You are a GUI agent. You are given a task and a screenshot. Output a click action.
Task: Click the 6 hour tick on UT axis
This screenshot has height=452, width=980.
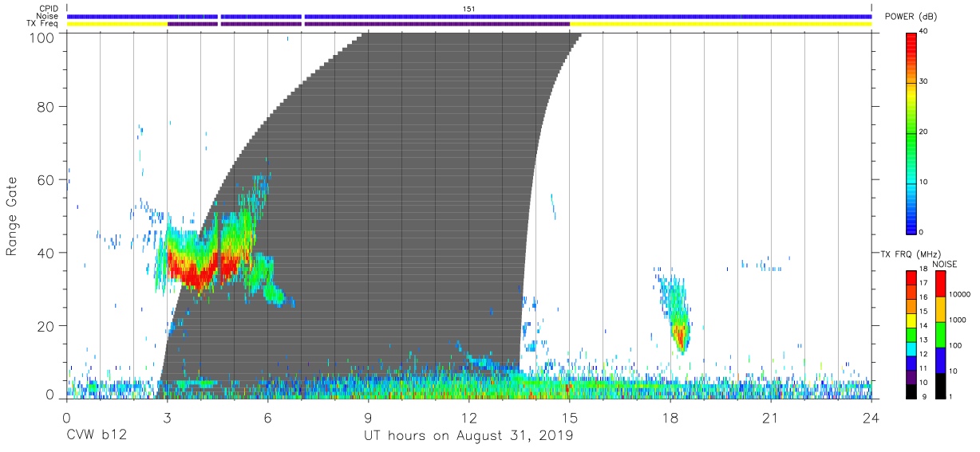click(267, 417)
